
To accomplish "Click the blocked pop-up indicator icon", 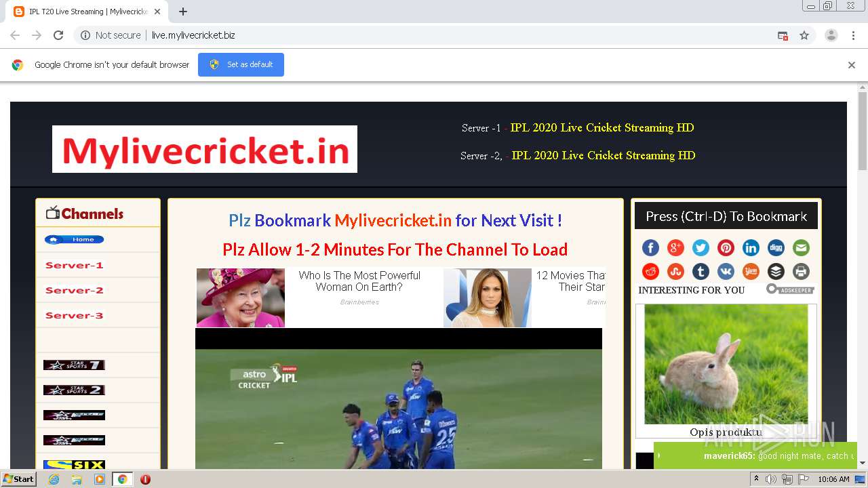I will coord(783,35).
